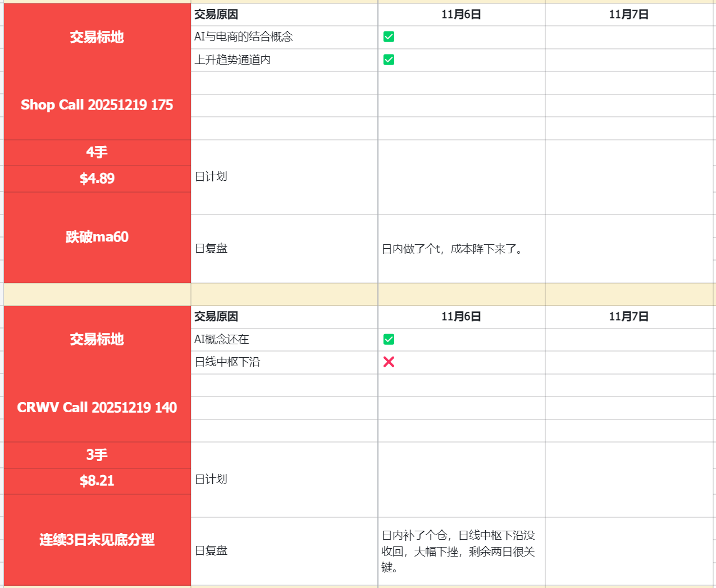
Task: Select 日计划 cell in CRWV section
Action: (284, 480)
